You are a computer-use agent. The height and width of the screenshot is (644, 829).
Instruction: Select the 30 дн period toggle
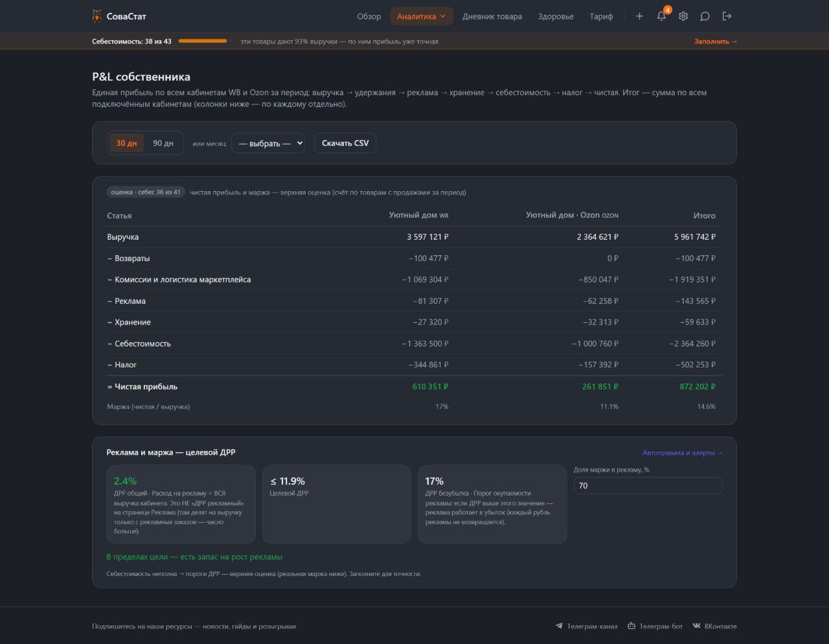click(126, 143)
